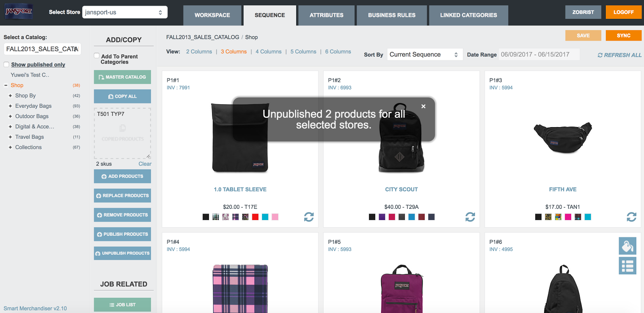Click refresh icon on Fifth Ave card
Image resolution: width=644 pixels, height=313 pixels.
(x=632, y=217)
